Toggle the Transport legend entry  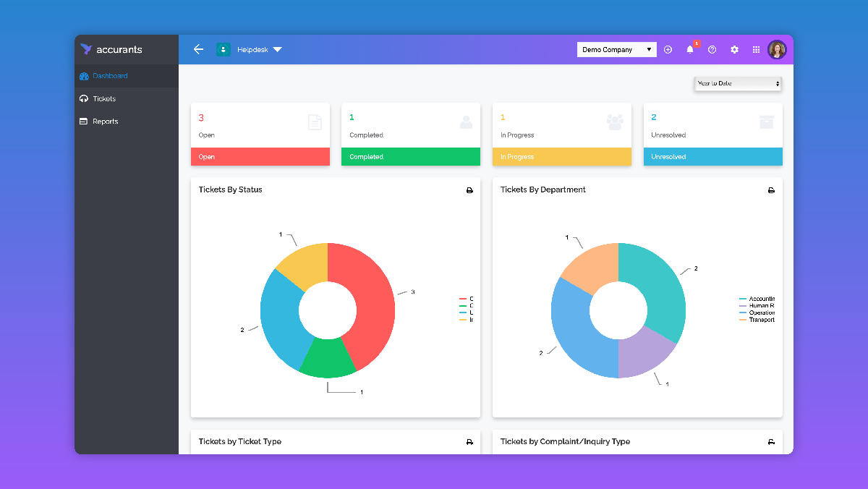point(757,320)
